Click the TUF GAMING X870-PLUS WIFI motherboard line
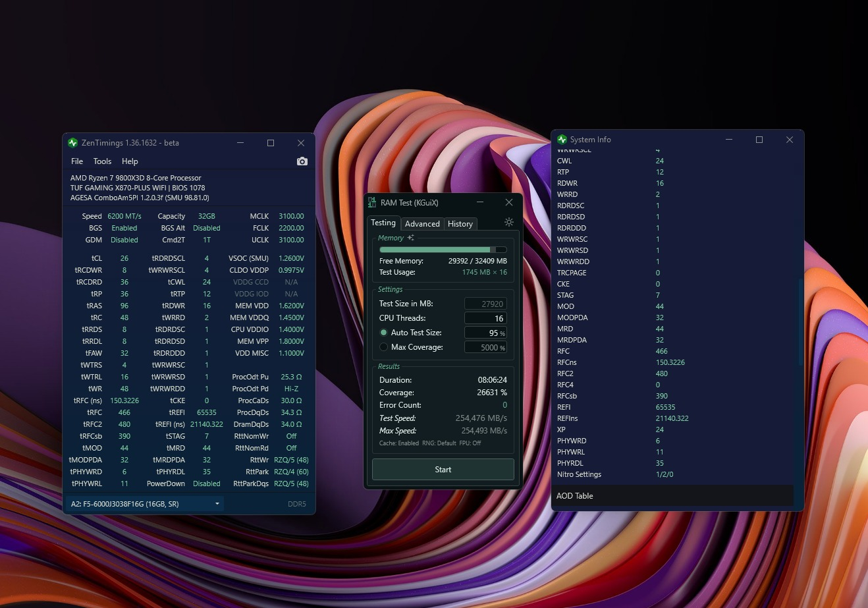Screen dimensions: 868x608 point(138,188)
